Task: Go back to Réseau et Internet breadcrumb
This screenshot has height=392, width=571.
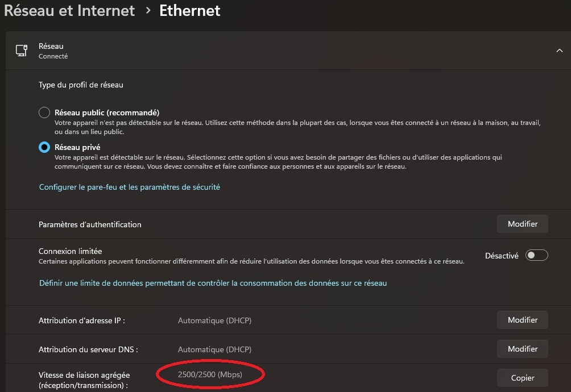Action: [69, 10]
